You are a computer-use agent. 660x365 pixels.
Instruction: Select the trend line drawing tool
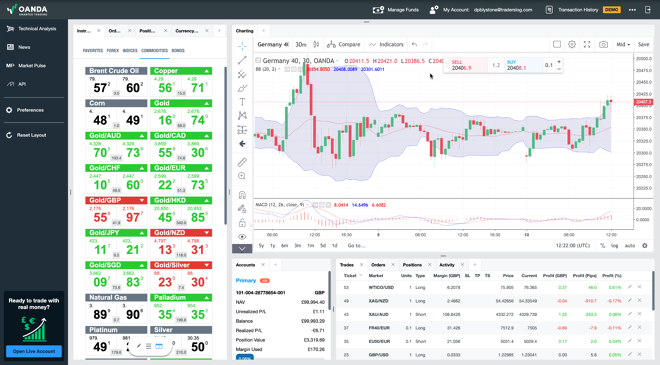coord(242,60)
